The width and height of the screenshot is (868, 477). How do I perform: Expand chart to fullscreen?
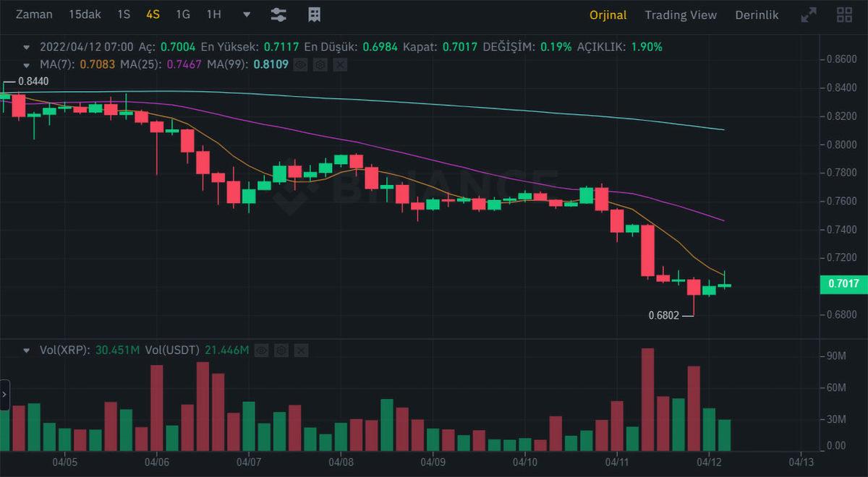[808, 15]
